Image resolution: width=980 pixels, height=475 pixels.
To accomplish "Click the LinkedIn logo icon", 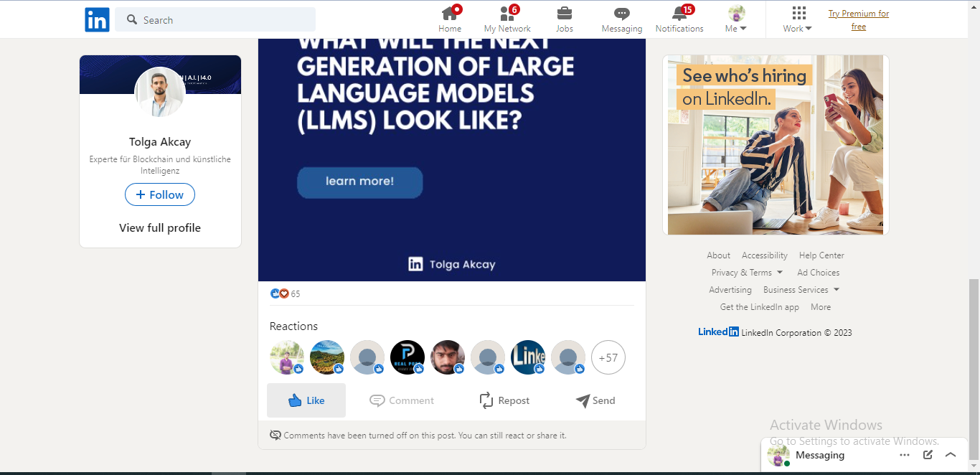I will point(97,19).
